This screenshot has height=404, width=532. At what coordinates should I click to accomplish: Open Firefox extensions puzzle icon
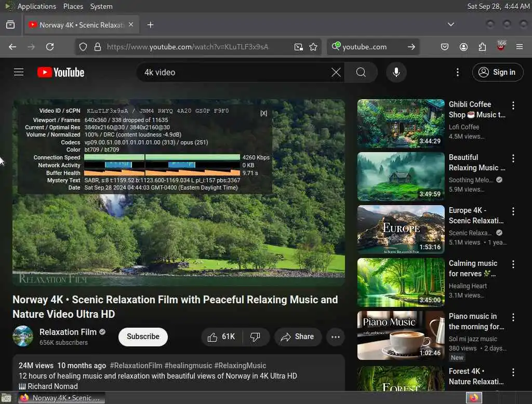[482, 47]
